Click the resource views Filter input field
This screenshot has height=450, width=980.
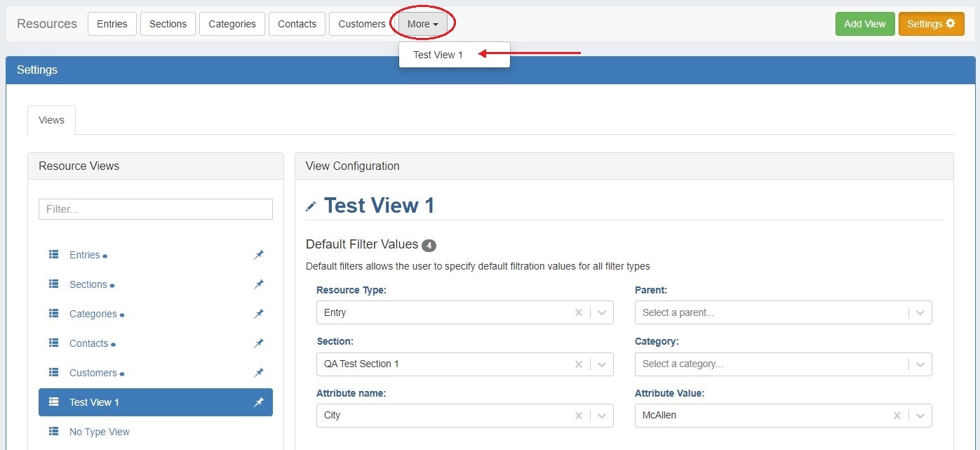tap(155, 209)
